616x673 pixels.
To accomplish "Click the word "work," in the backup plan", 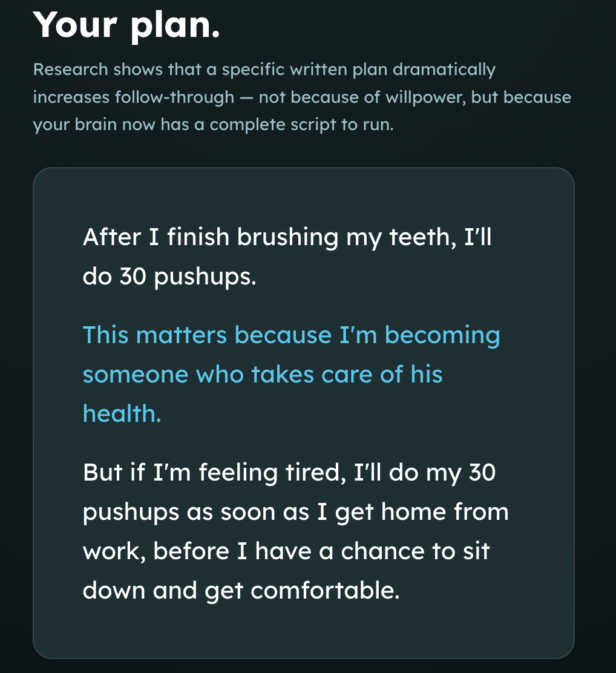I will [x=113, y=551].
